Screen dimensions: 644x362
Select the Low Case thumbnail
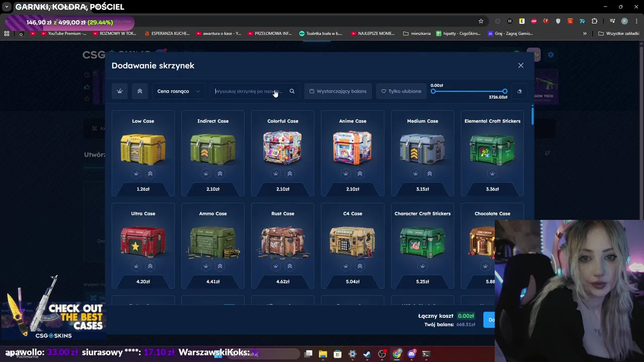pyautogui.click(x=143, y=148)
